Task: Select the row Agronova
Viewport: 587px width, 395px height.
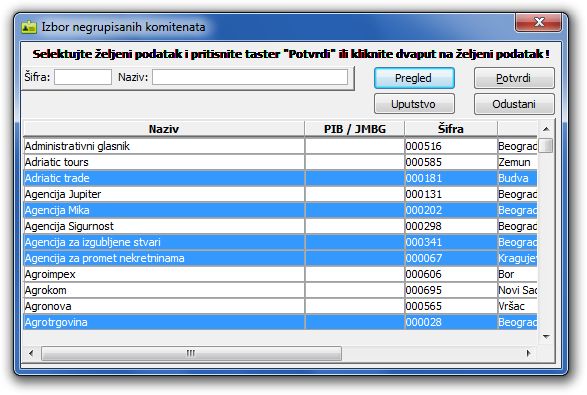Action: click(x=280, y=306)
